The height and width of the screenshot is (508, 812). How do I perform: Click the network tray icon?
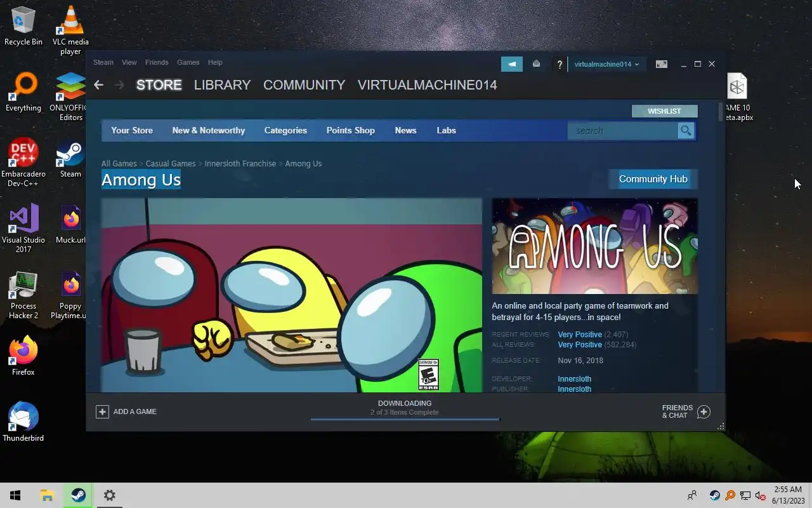[745, 495]
